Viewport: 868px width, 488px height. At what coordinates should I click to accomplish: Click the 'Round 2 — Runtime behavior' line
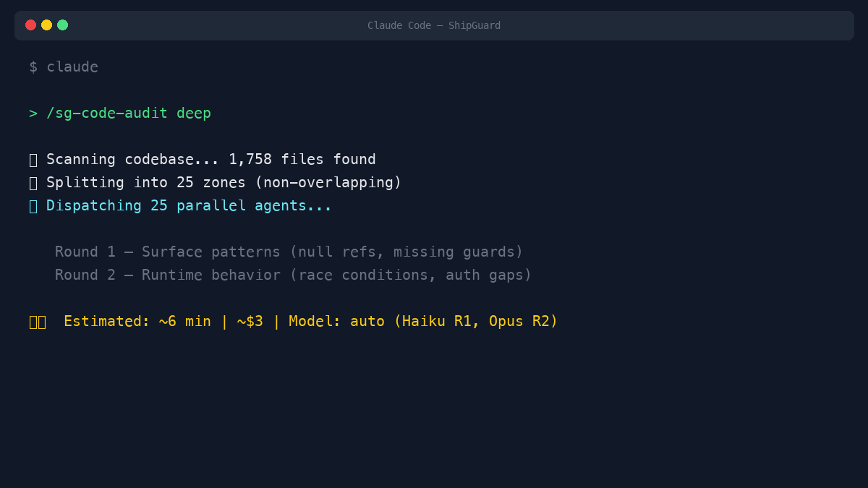(x=294, y=275)
